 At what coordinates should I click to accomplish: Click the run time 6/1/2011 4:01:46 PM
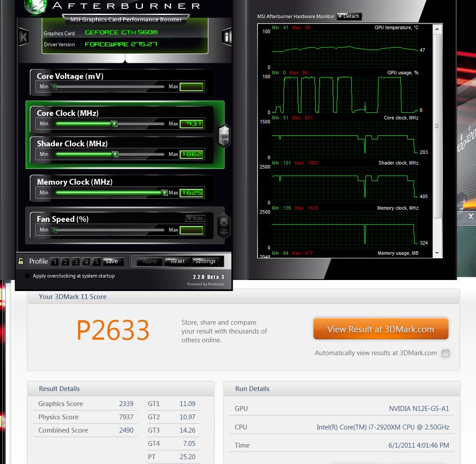tap(418, 445)
